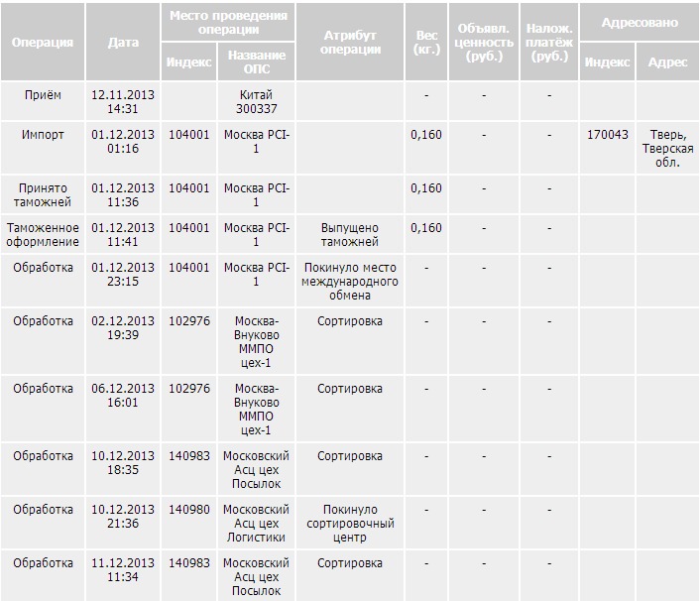Select the "Выпущено таможней" attribute cell
The width and height of the screenshot is (700, 601).
(350, 234)
